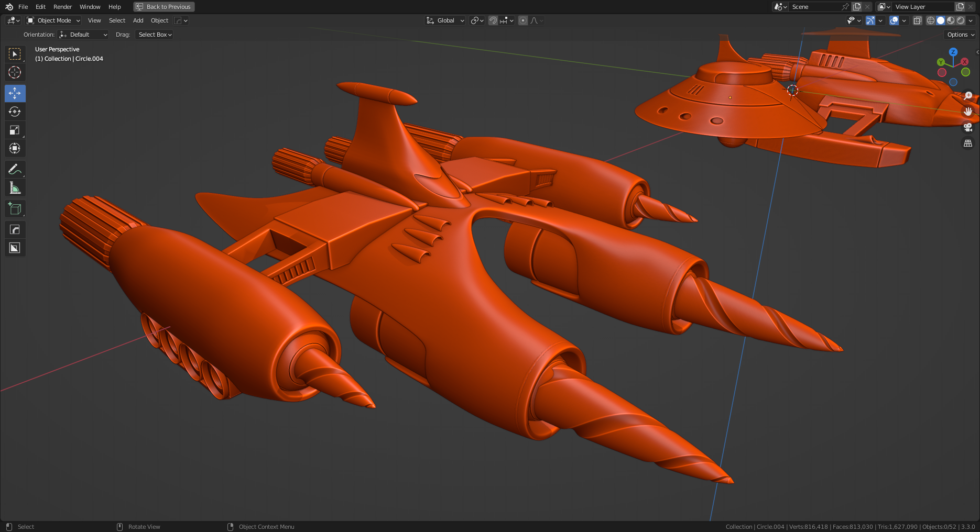980x532 pixels.
Task: Select the Rotate tool
Action: coord(15,112)
